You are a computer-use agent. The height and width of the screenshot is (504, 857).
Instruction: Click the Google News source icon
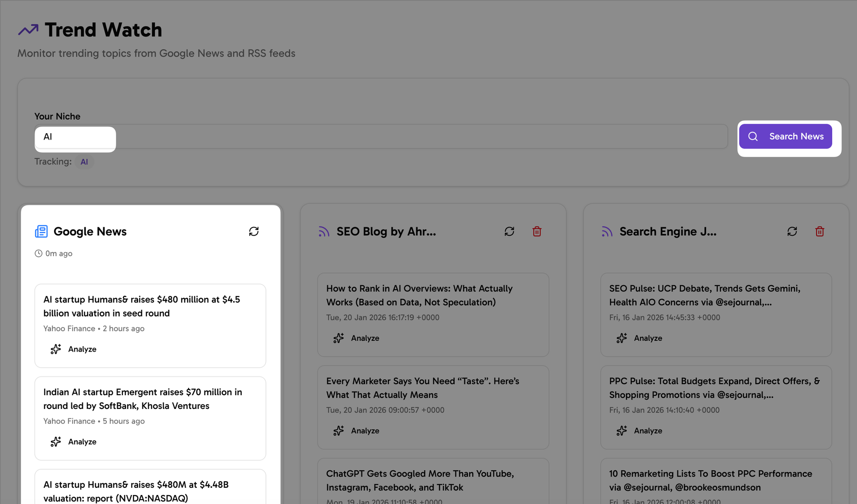click(41, 231)
